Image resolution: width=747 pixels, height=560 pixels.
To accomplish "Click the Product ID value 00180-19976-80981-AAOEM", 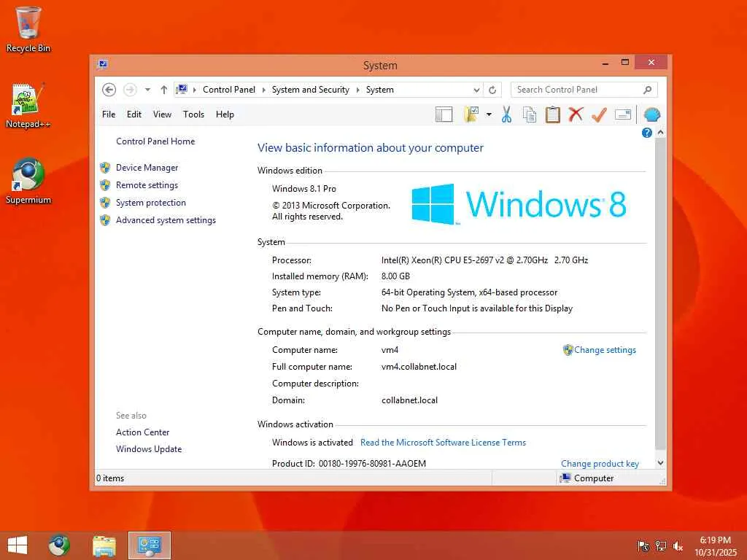I will coord(372,463).
